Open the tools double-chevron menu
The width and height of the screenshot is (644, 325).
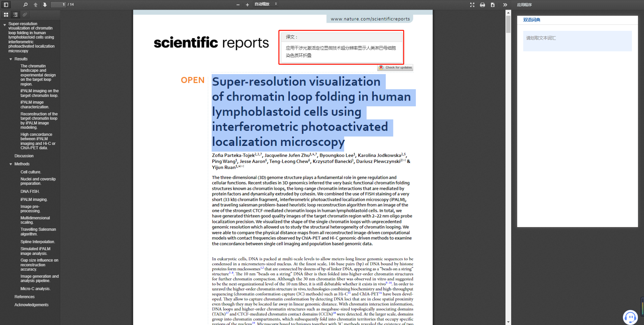(x=505, y=5)
